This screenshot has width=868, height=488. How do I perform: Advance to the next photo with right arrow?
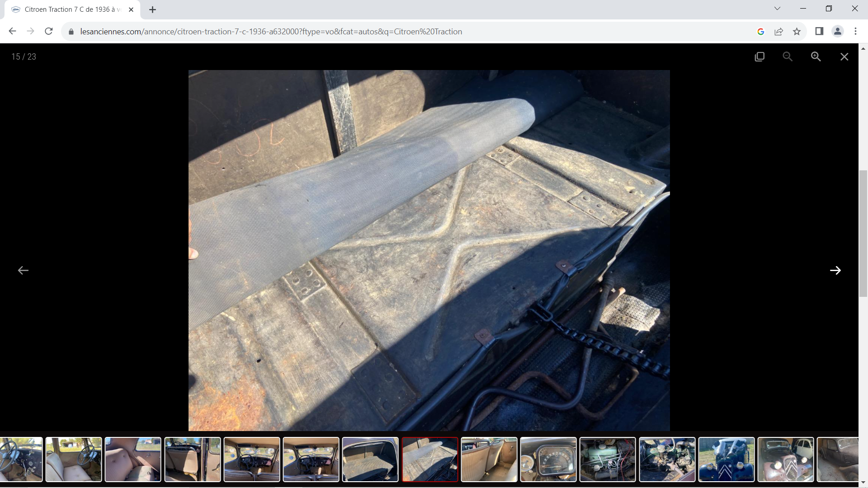835,270
